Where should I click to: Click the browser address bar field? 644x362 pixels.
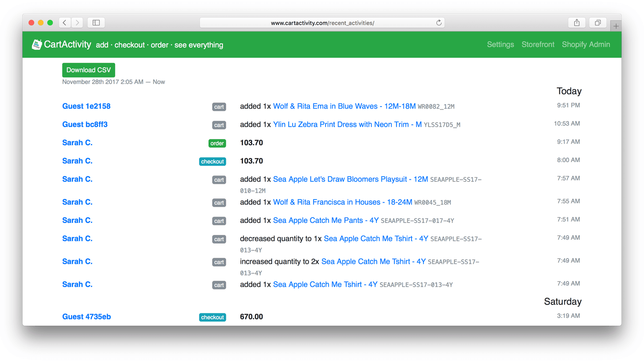coord(322,23)
